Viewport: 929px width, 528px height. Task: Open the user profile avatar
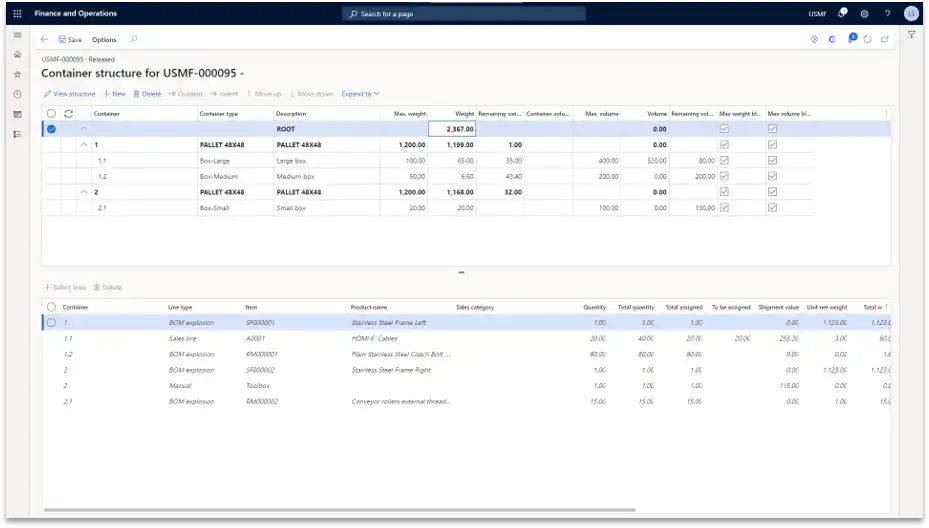click(x=911, y=14)
